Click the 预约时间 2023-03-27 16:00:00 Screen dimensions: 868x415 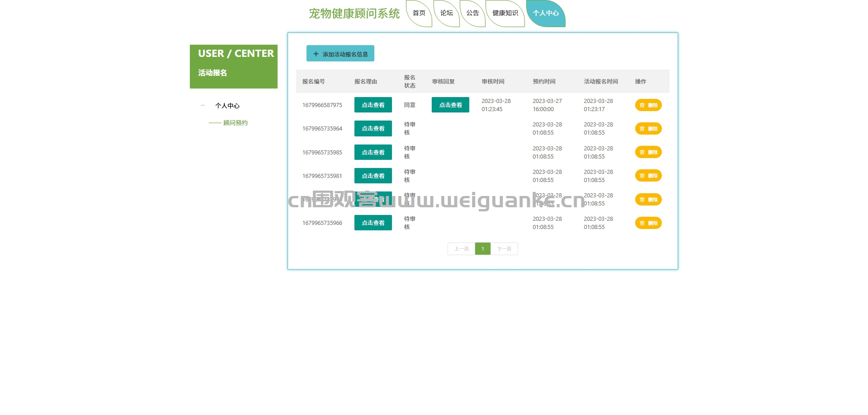point(547,105)
